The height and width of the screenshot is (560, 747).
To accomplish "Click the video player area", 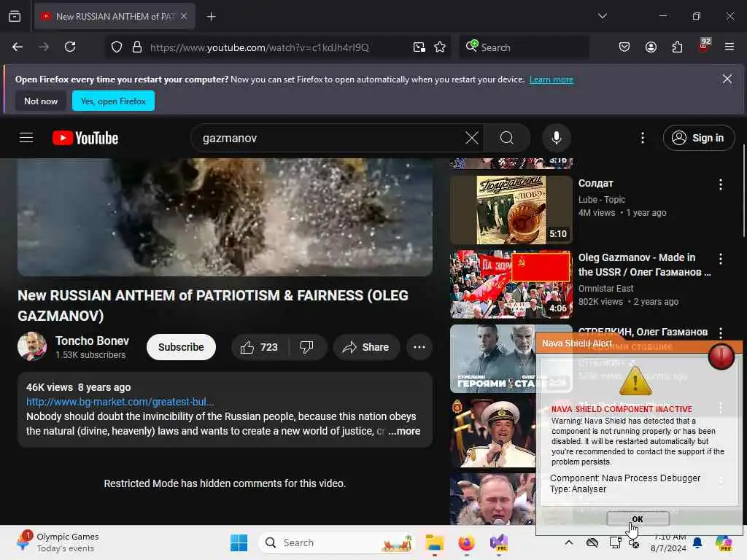I will (x=225, y=217).
